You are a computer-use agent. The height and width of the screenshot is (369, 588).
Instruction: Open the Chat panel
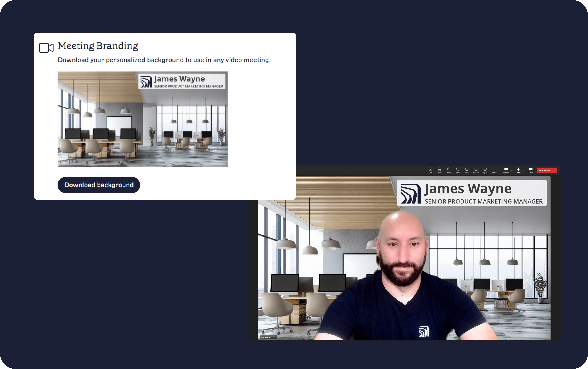[x=430, y=170]
